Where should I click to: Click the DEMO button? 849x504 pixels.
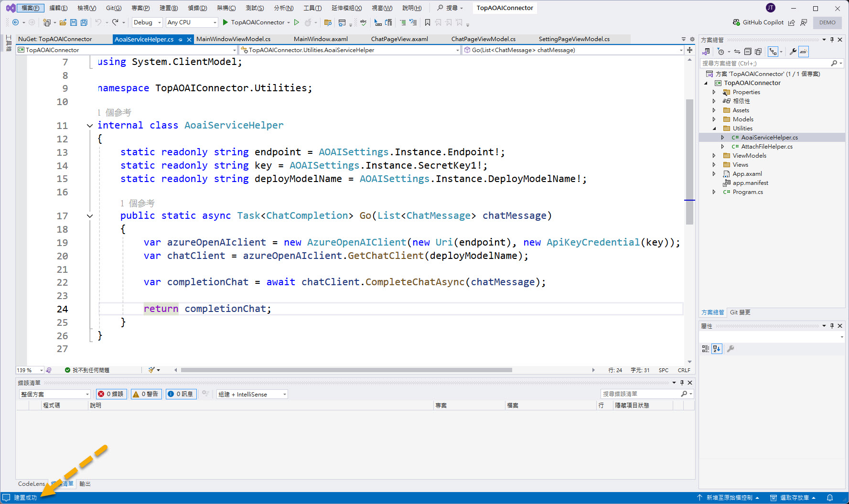[x=828, y=22]
